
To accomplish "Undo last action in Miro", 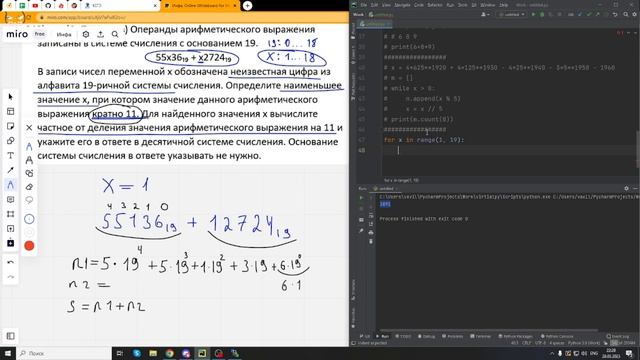I will point(11,262).
